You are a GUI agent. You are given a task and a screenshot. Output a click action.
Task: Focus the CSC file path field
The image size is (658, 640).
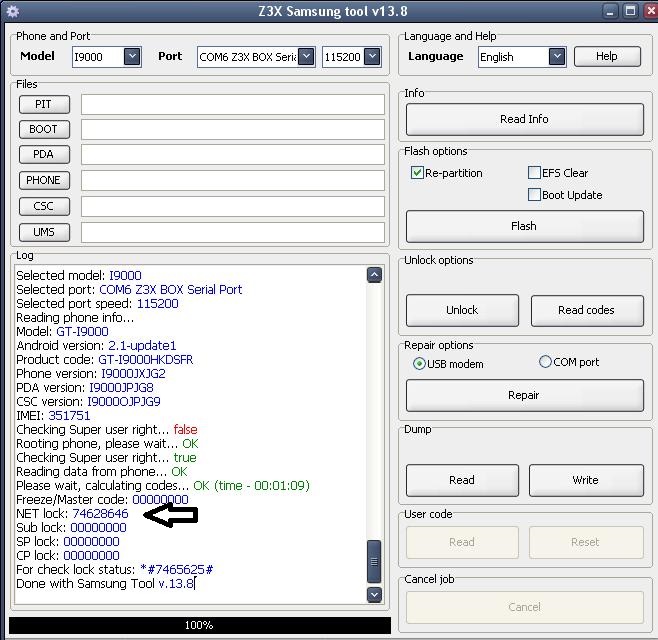point(232,206)
